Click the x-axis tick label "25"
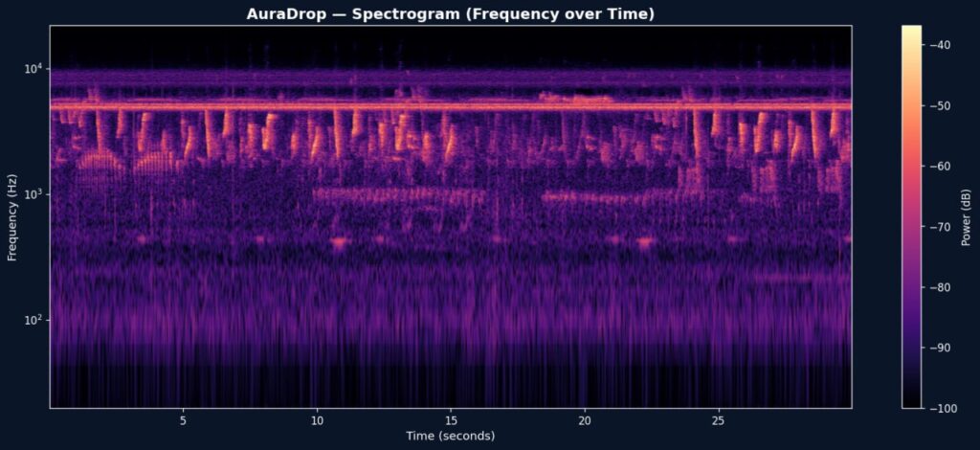The image size is (980, 450). (x=718, y=419)
